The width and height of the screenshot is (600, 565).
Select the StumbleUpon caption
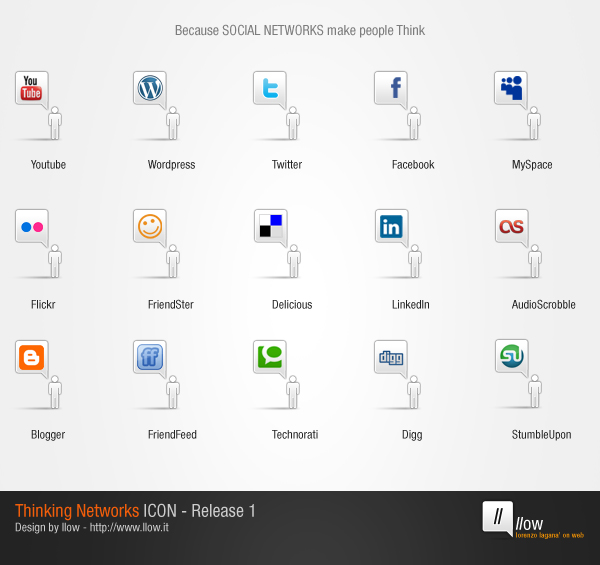point(541,435)
